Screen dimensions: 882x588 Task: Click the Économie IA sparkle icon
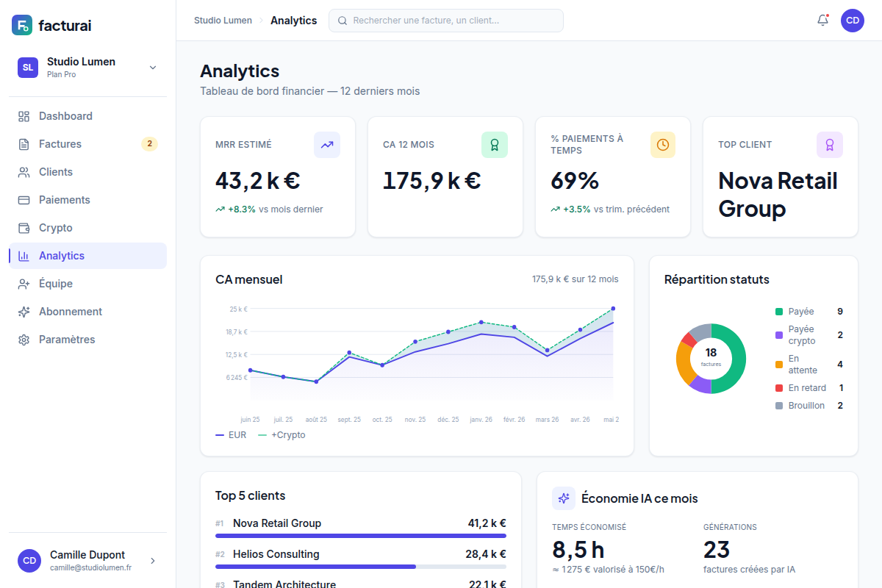pyautogui.click(x=564, y=498)
